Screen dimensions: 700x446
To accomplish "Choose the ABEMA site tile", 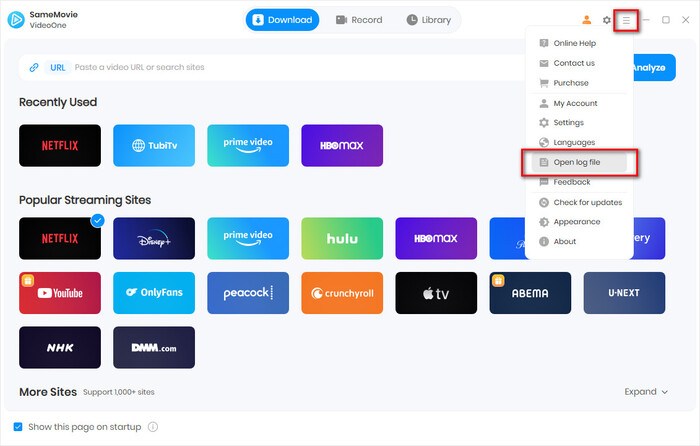I will pos(530,293).
